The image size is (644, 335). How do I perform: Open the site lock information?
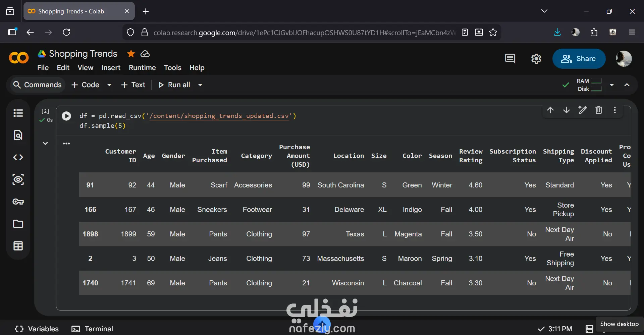coord(145,32)
